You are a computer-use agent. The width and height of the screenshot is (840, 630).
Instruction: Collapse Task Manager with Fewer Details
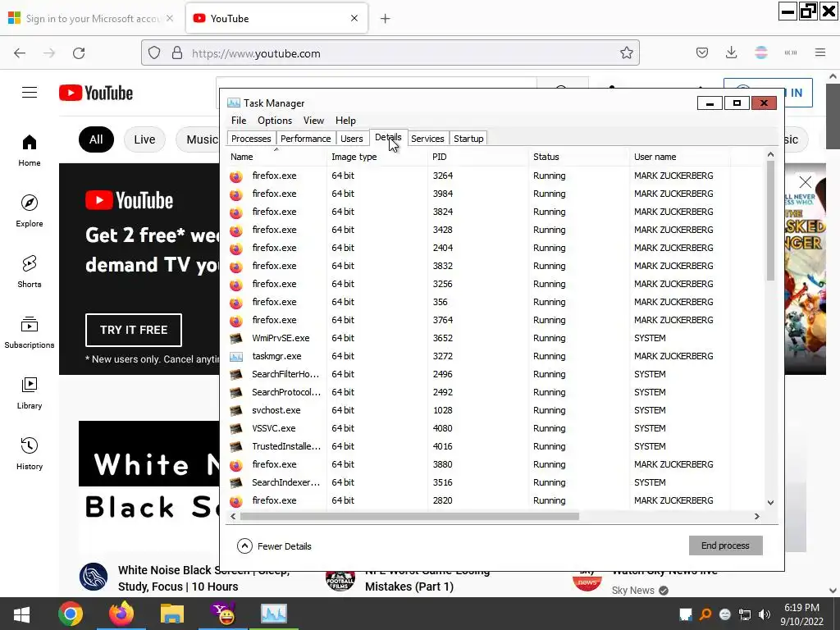click(x=274, y=546)
